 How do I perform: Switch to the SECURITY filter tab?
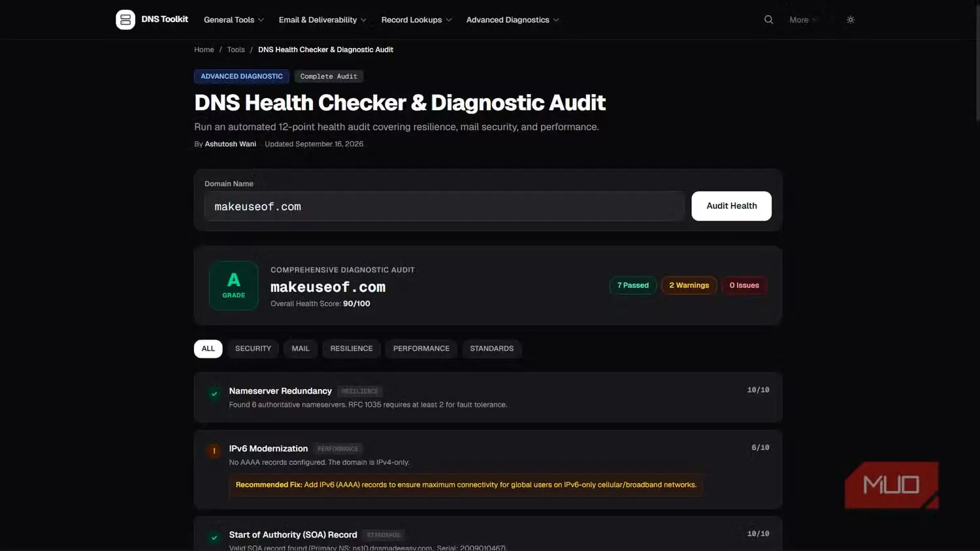(253, 349)
